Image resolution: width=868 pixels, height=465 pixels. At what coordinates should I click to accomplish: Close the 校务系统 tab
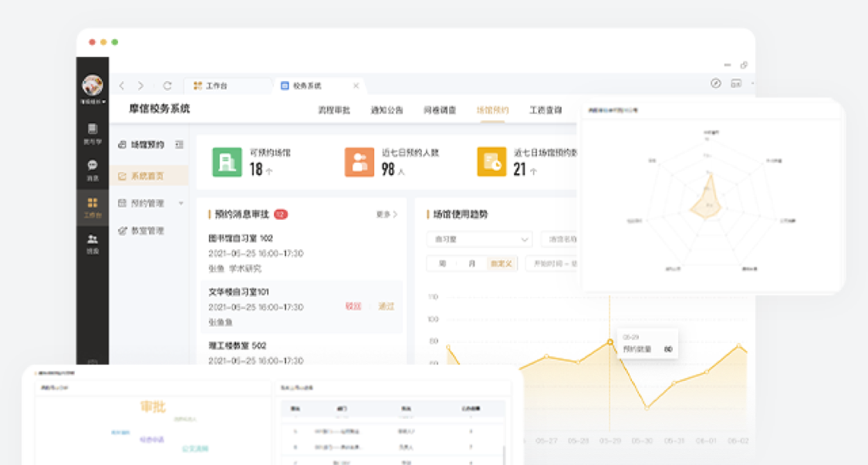[x=356, y=86]
